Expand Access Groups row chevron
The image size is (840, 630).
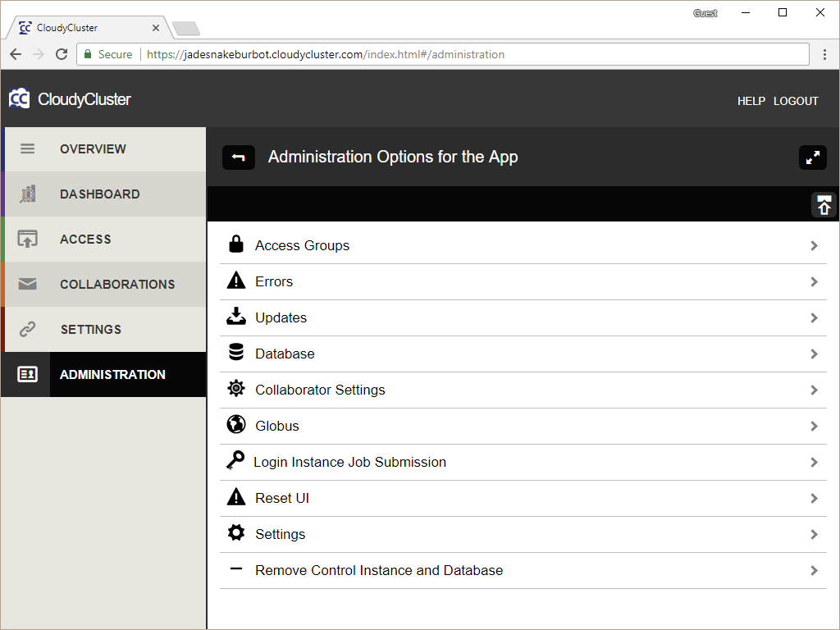click(x=815, y=246)
